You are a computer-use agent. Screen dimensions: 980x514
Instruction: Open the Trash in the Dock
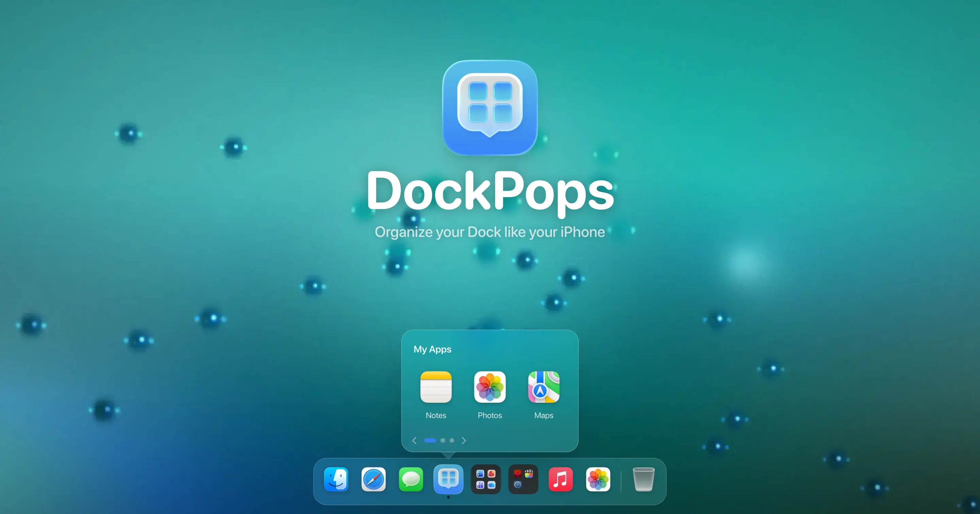coord(643,479)
